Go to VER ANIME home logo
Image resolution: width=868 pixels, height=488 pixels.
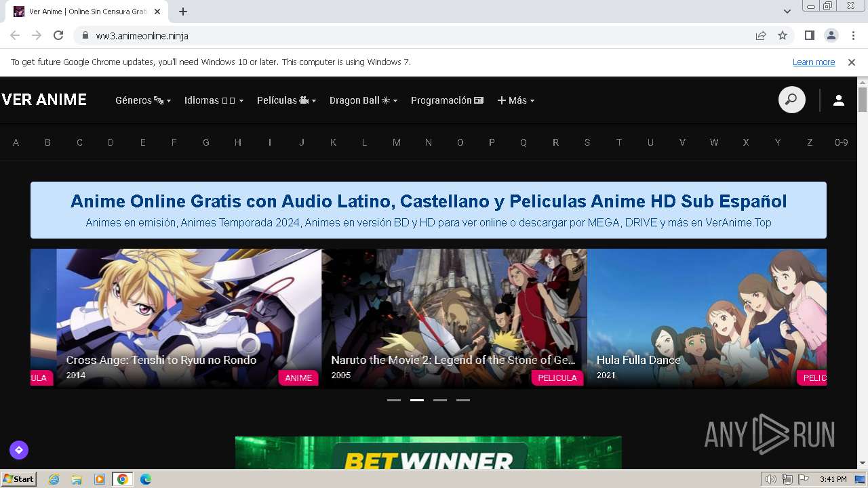pyautogui.click(x=44, y=100)
